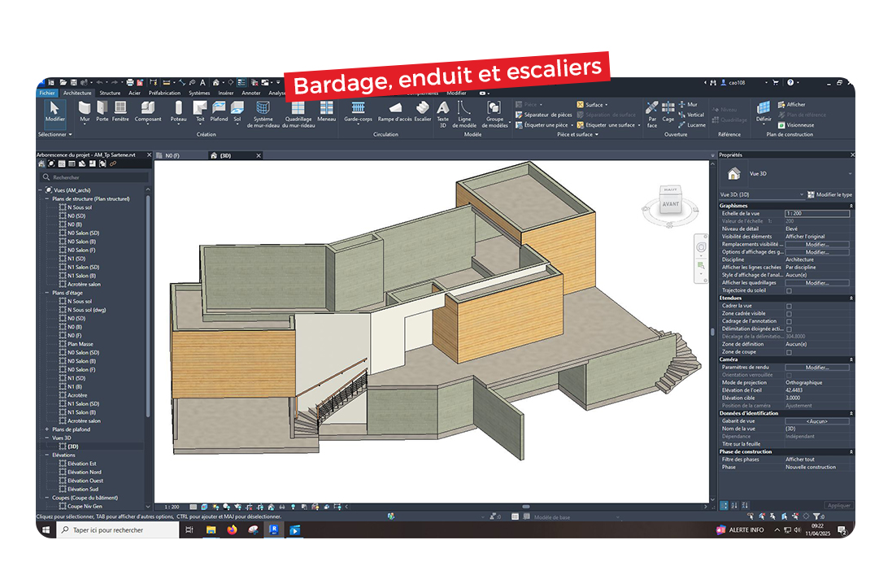Select the Poteau column tool
The image size is (892, 588).
coord(178,111)
